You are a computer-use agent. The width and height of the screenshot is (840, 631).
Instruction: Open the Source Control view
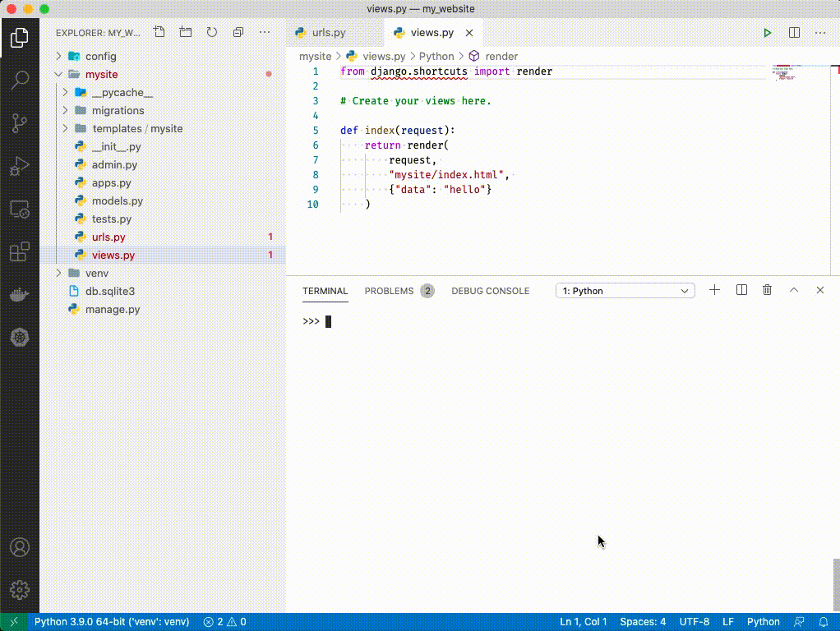[20, 123]
